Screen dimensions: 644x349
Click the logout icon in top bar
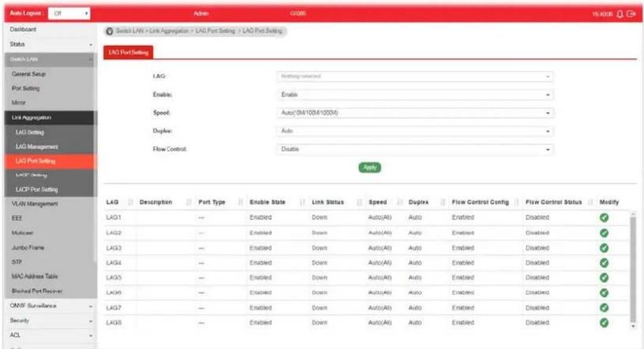tap(632, 14)
